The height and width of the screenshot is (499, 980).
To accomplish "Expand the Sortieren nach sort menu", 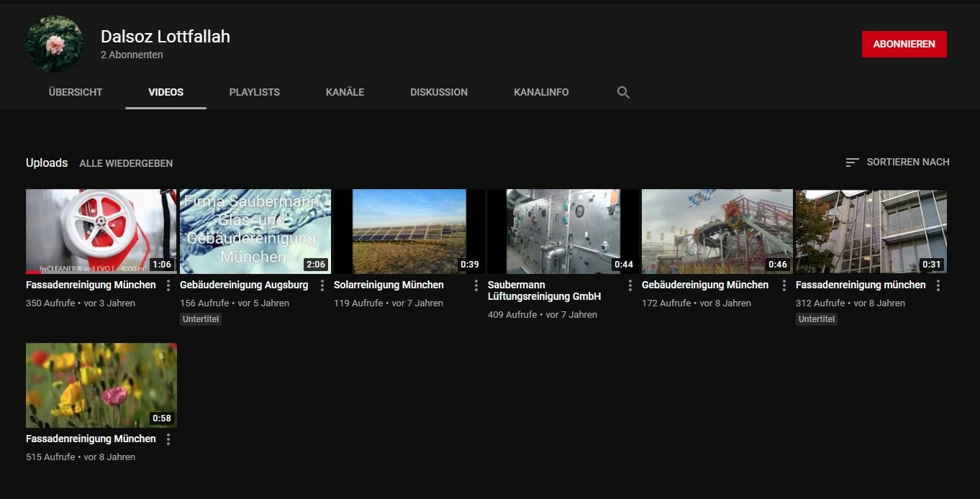I will coord(897,162).
